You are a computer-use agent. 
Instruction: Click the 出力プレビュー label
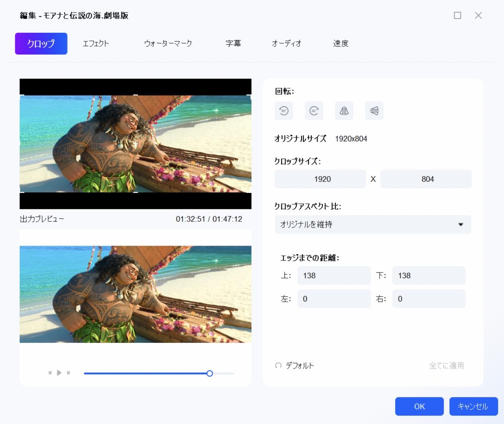(x=42, y=219)
